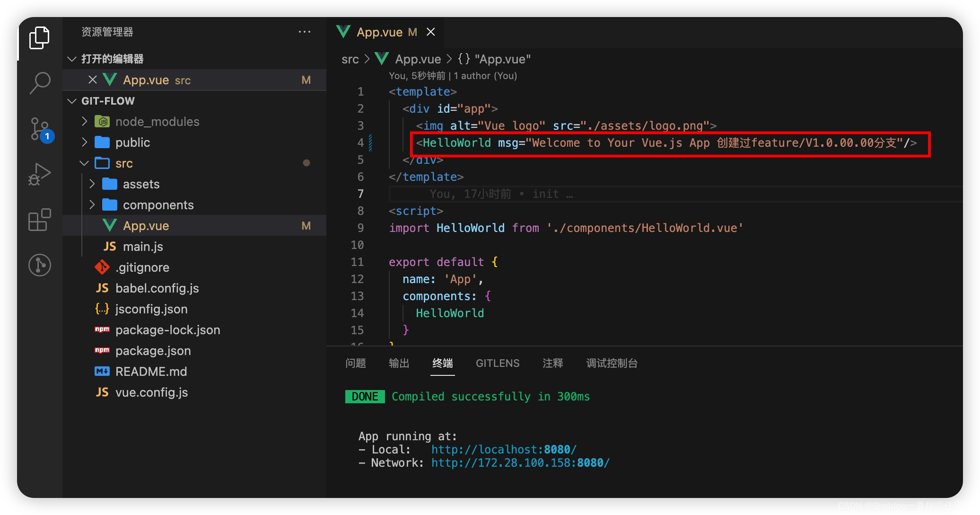
Task: Click the npm icon beside package.json
Action: (102, 351)
